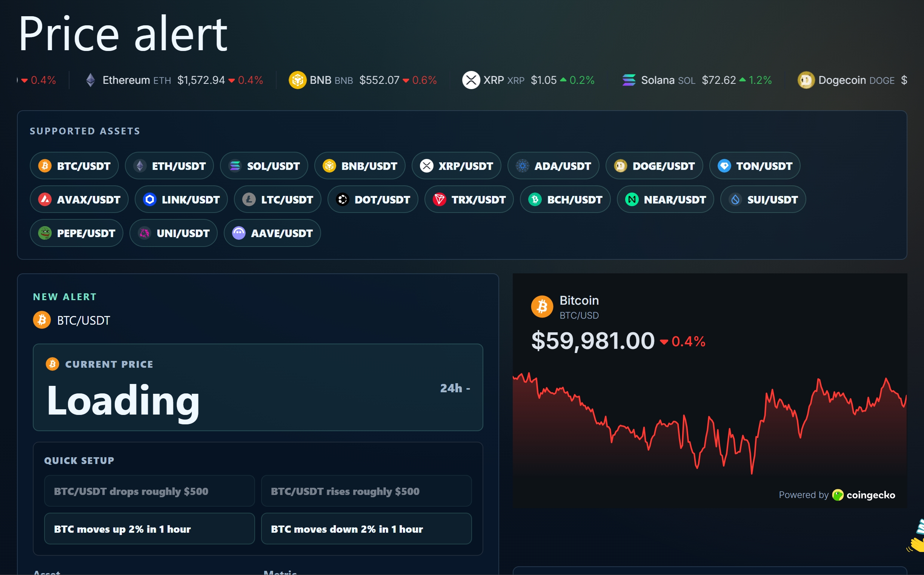Click the Bitcoin icon beside BTC/USDT under New Alert
Viewport: 924px width, 575px height.
pos(42,320)
